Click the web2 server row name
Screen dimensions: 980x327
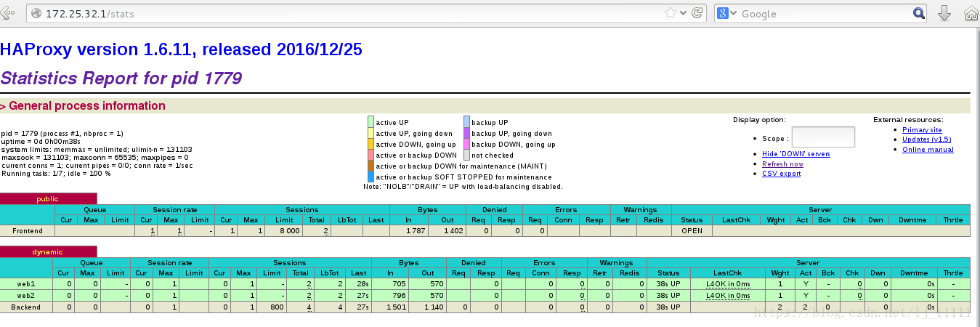26,296
